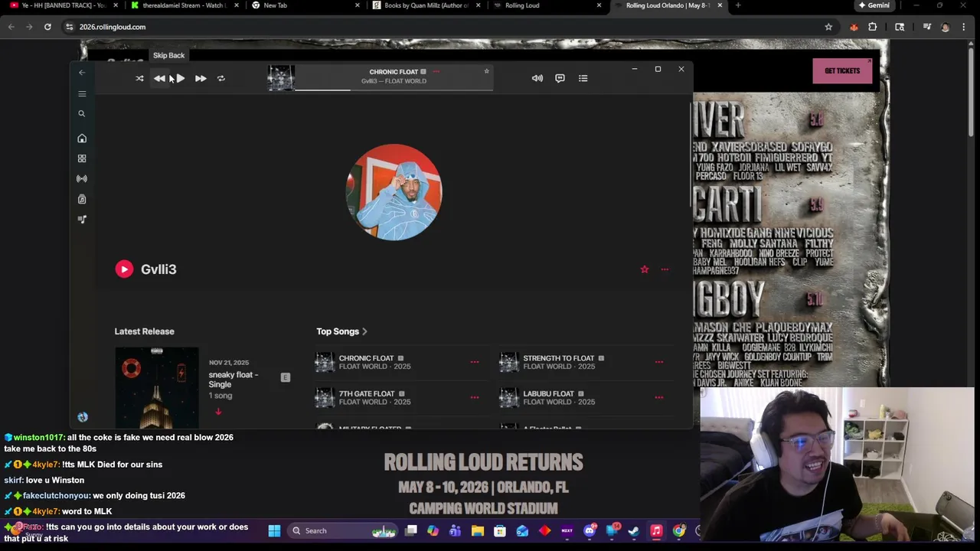The height and width of the screenshot is (551, 980).
Task: Open the Playlists icon in the sidebar
Action: click(x=82, y=220)
